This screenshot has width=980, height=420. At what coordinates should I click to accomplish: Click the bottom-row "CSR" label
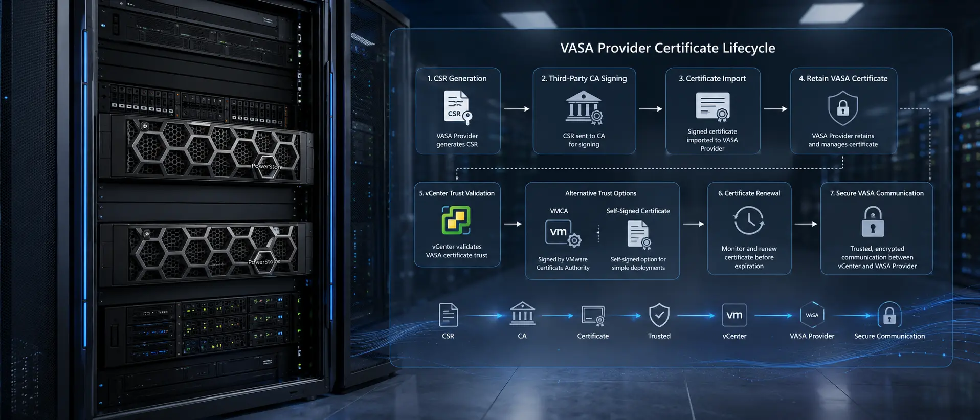point(448,336)
